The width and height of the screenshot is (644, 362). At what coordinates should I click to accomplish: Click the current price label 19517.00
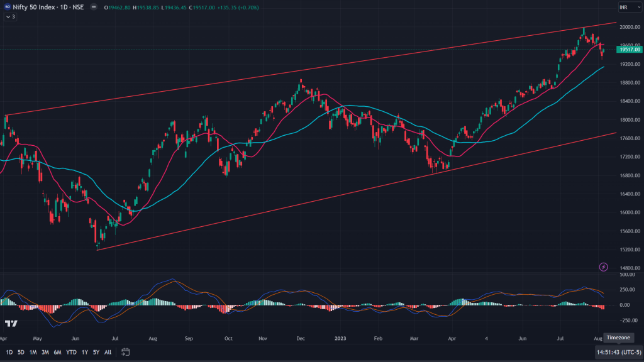click(629, 49)
